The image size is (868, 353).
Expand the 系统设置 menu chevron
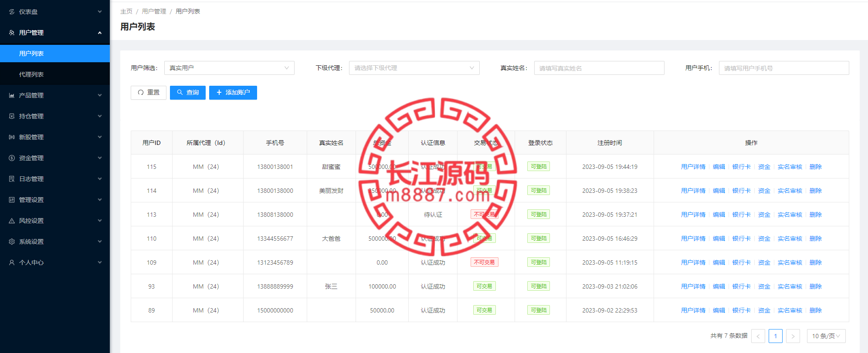click(x=100, y=242)
